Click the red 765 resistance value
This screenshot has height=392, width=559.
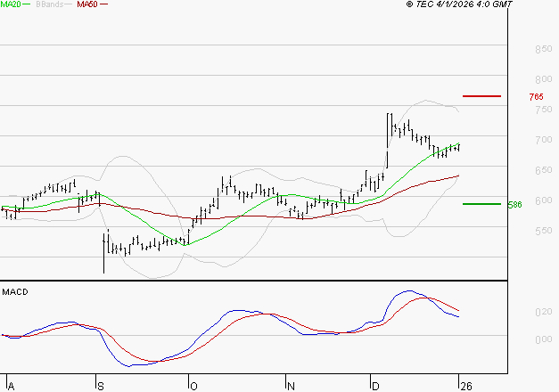536,97
